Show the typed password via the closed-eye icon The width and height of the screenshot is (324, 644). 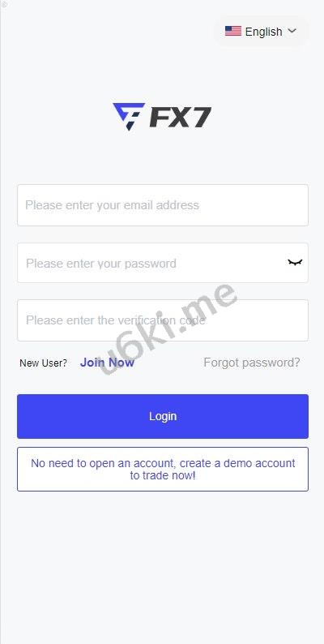click(295, 263)
